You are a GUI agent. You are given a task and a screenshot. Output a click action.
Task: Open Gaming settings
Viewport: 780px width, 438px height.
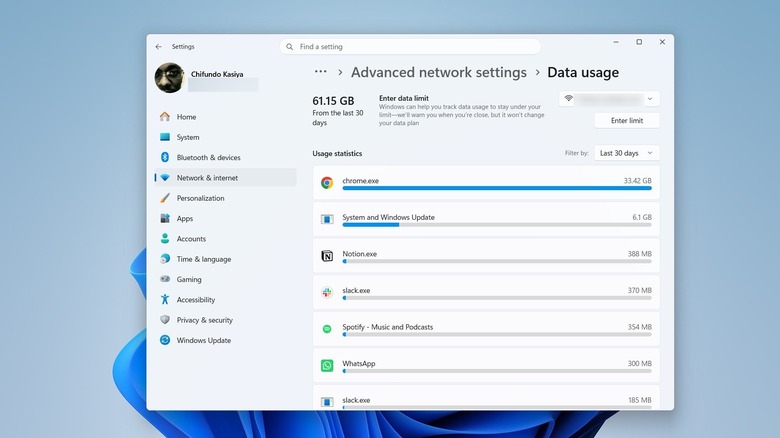(225, 280)
